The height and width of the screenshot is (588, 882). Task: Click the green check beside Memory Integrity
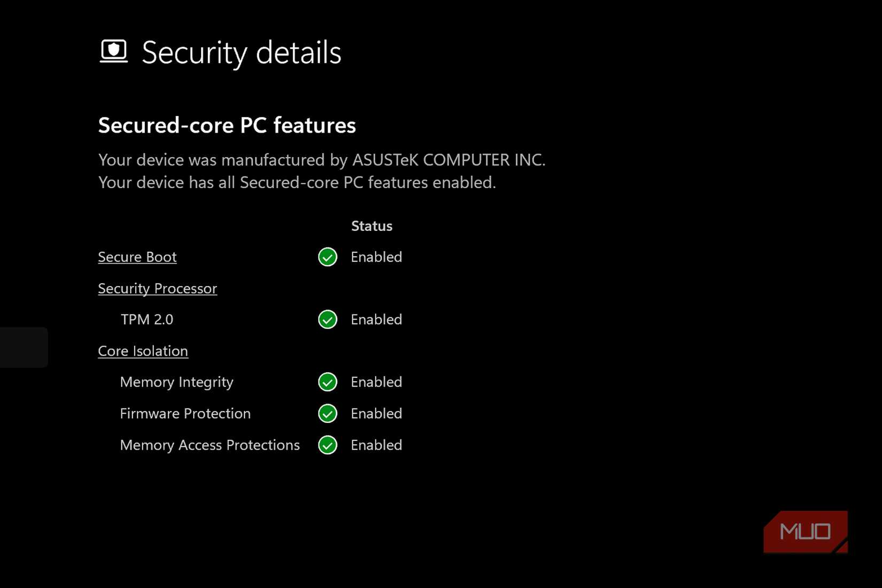click(328, 382)
